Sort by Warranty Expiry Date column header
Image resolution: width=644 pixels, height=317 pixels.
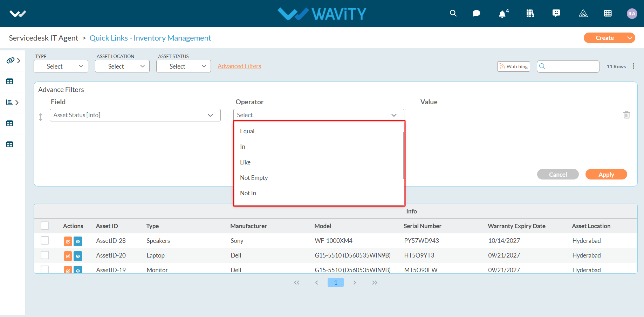(x=516, y=226)
